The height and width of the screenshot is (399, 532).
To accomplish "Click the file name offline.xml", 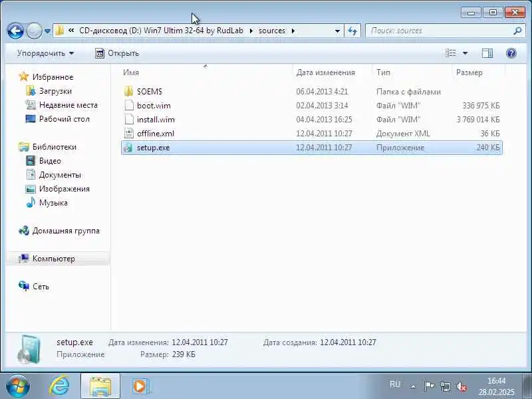I will click(x=156, y=134).
